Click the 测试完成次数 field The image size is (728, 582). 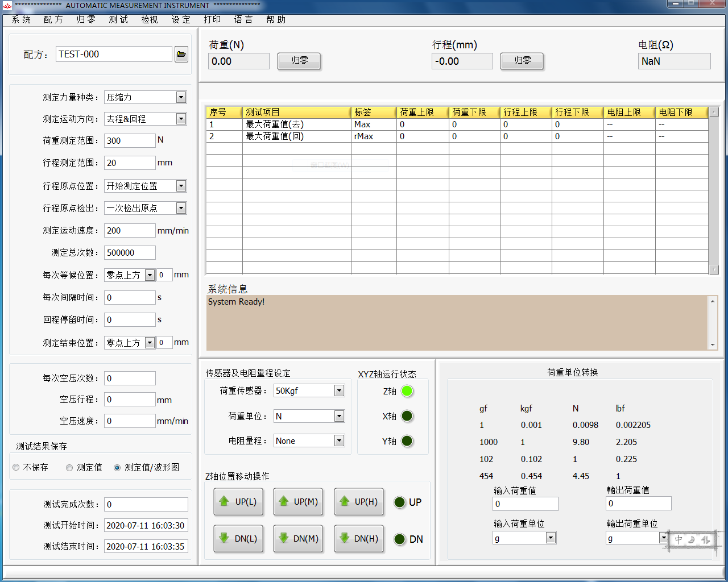146,504
